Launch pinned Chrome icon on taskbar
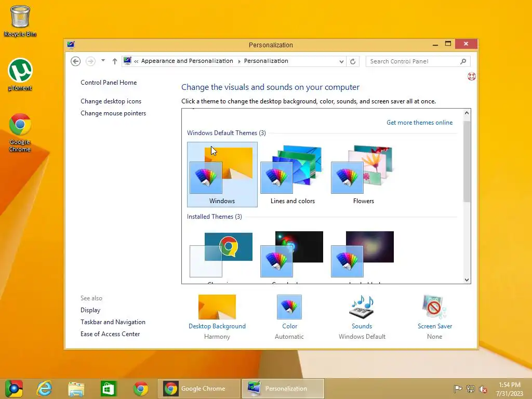This screenshot has height=399, width=532. click(140, 389)
